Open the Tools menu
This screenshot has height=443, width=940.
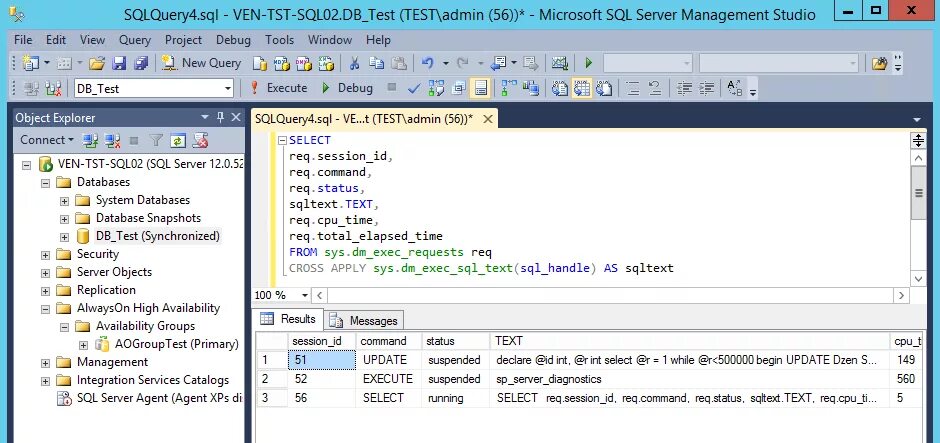(x=279, y=40)
